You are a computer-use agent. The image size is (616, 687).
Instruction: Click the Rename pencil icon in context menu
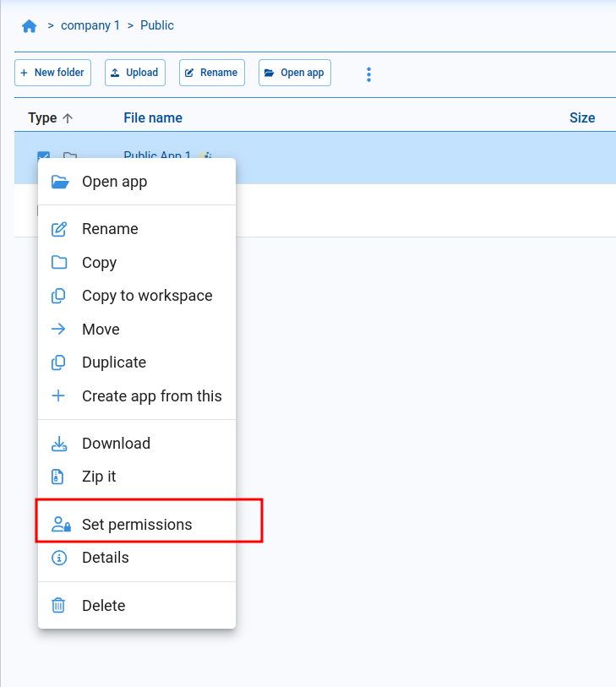[x=59, y=229]
